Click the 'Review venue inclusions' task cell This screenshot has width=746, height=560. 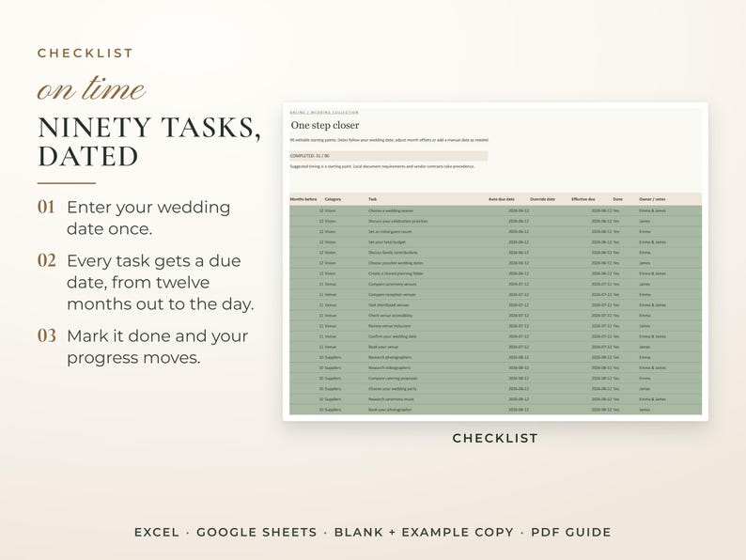(389, 326)
